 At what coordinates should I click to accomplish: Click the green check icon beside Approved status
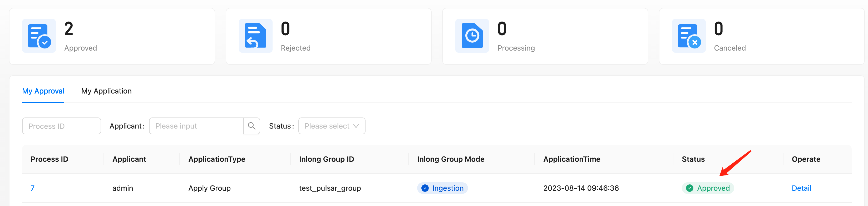(x=689, y=188)
